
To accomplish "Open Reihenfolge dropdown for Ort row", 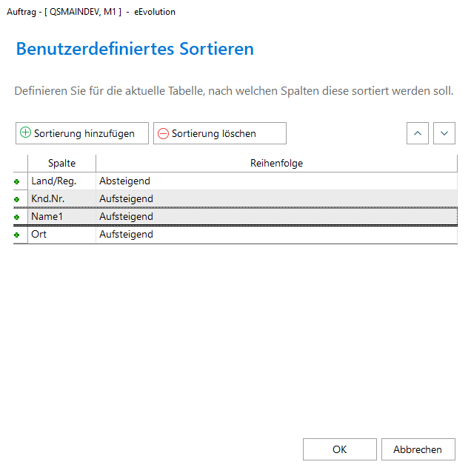I will [x=275, y=234].
